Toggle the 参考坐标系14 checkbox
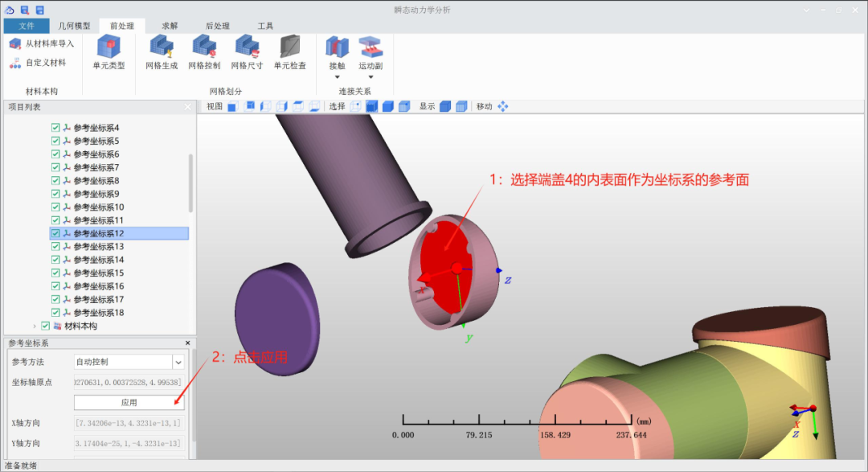Screen dimensions: 868x472 [x=55, y=260]
